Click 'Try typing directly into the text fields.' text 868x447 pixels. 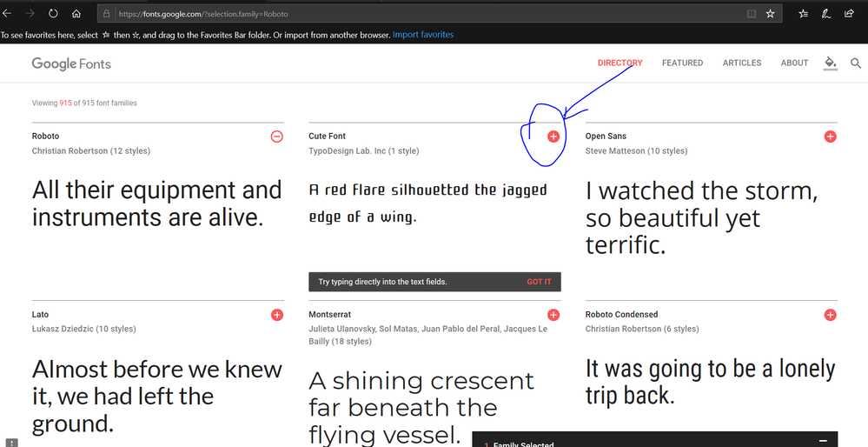[382, 282]
